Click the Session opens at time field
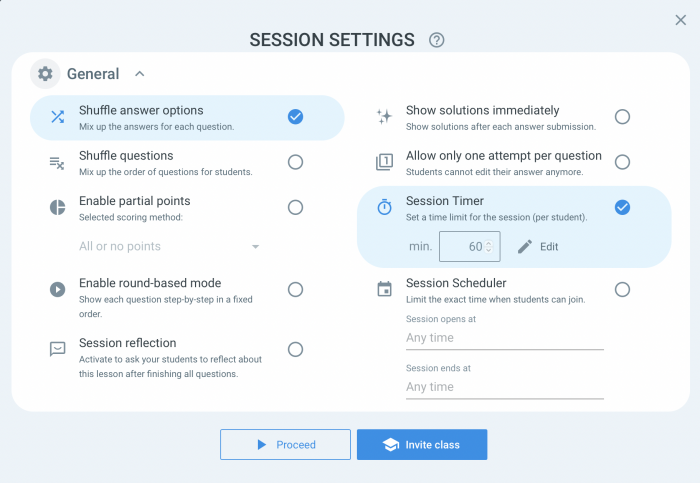Screen dimensions: 700x483 [x=504, y=338]
